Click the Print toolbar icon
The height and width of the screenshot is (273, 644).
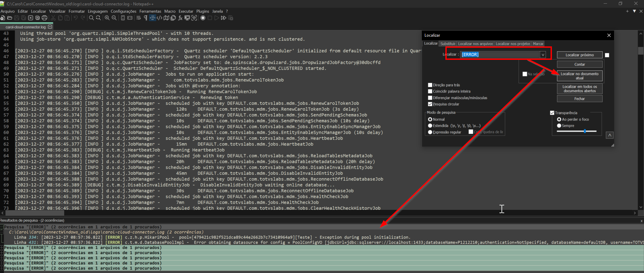(44, 18)
